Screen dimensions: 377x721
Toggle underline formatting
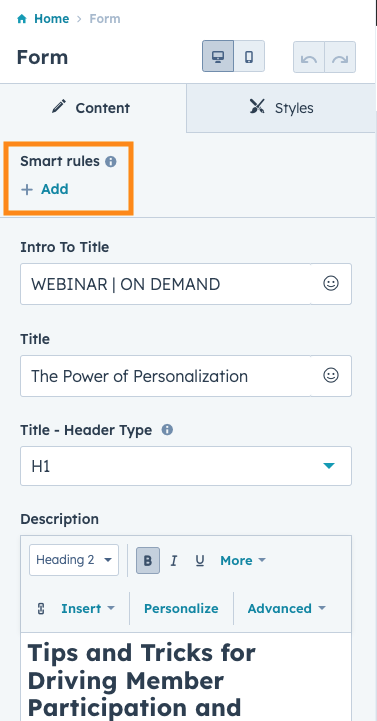(x=200, y=561)
